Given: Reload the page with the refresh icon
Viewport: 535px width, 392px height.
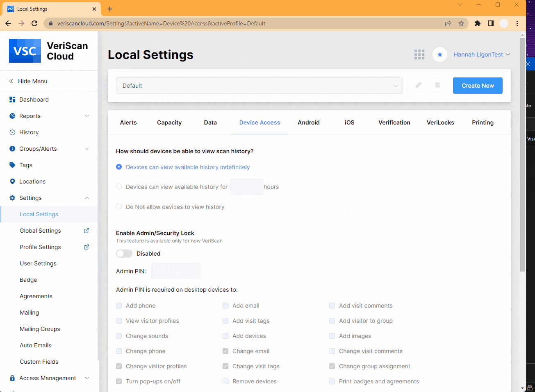Looking at the screenshot, I should [34, 23].
